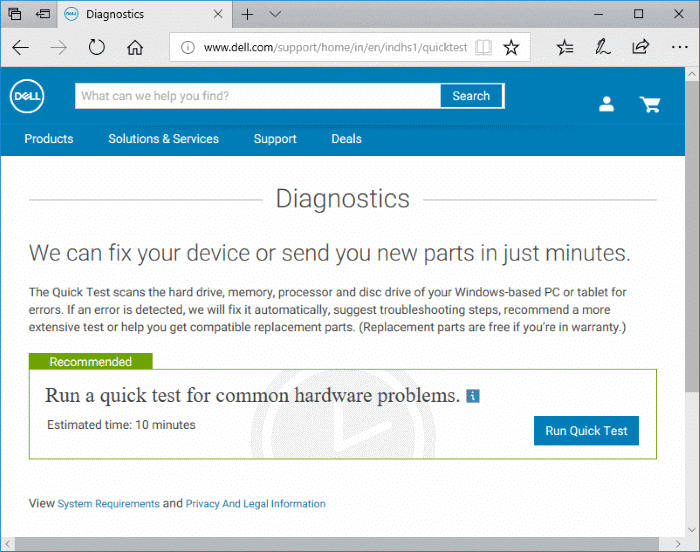Click the Recommended label

[x=91, y=362]
